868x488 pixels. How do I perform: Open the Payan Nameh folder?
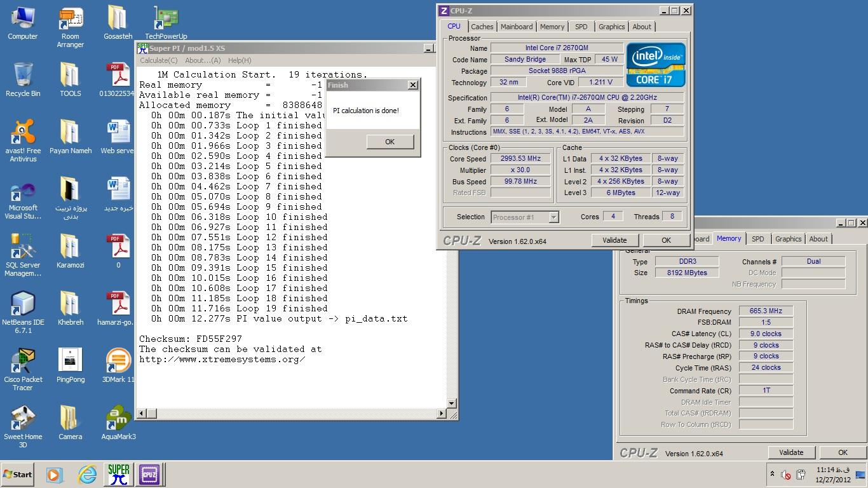pos(70,137)
